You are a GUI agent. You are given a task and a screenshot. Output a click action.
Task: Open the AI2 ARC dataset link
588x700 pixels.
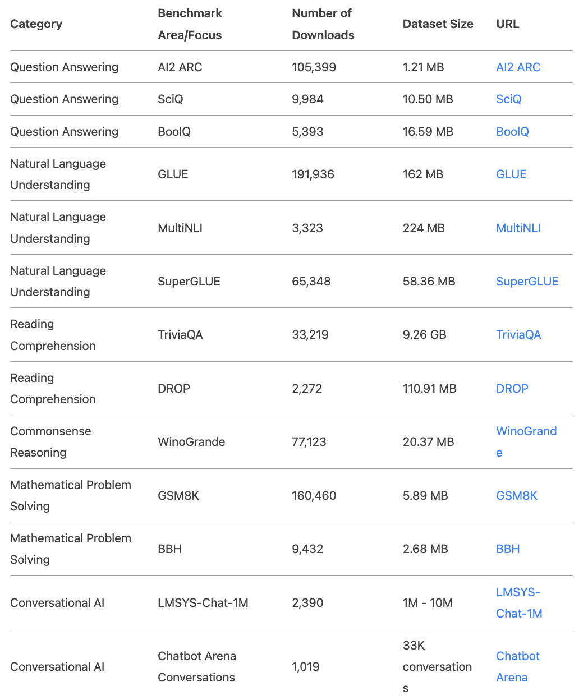click(x=518, y=67)
